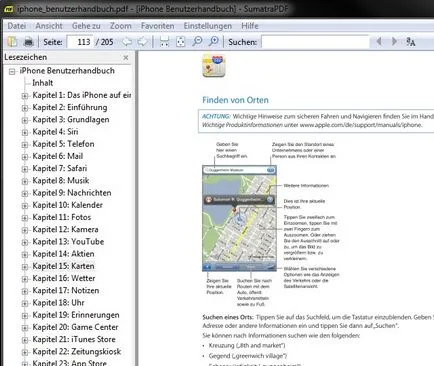
Task: Jump to Kapitel 16: Wetter bookmark
Action: (64, 278)
